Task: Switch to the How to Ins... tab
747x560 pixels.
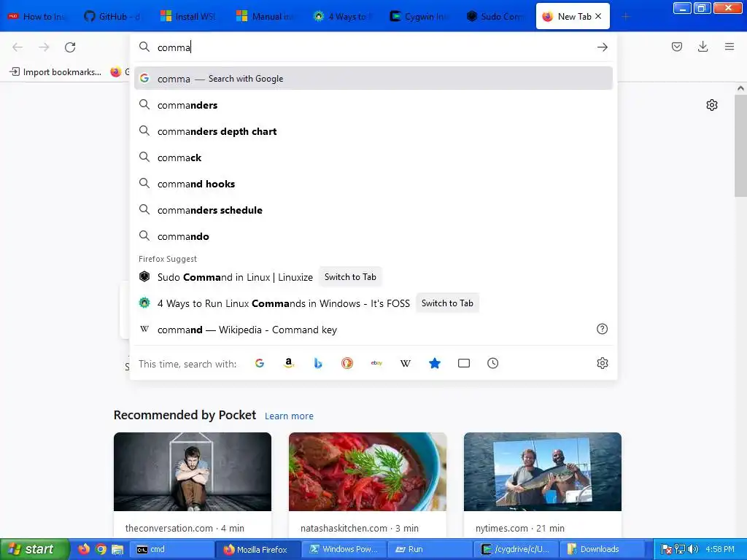Action: 38,17
